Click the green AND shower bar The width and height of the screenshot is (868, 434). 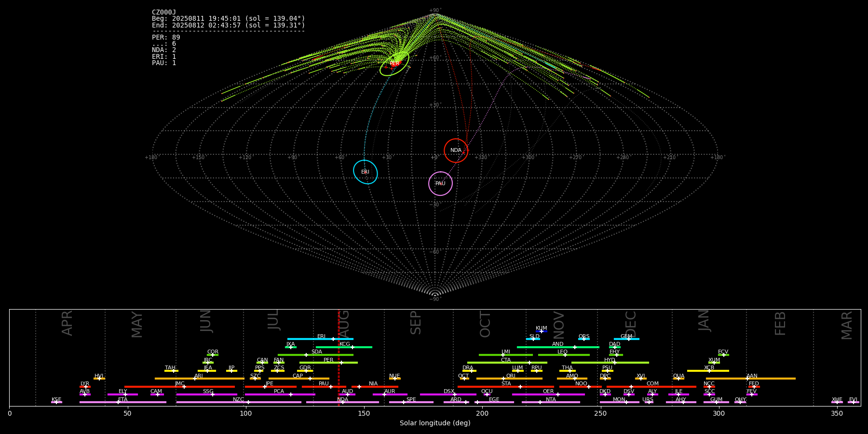click(558, 347)
